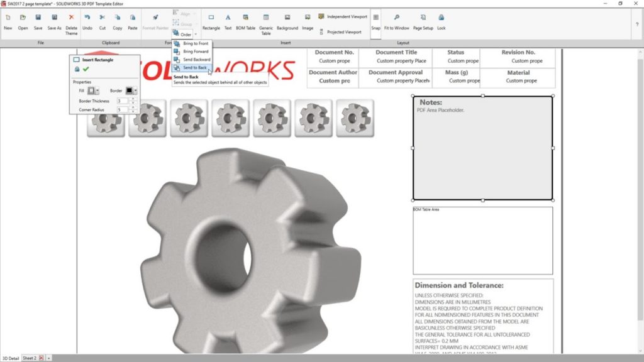Click the Border Thickness value field
The image size is (644, 362).
123,101
